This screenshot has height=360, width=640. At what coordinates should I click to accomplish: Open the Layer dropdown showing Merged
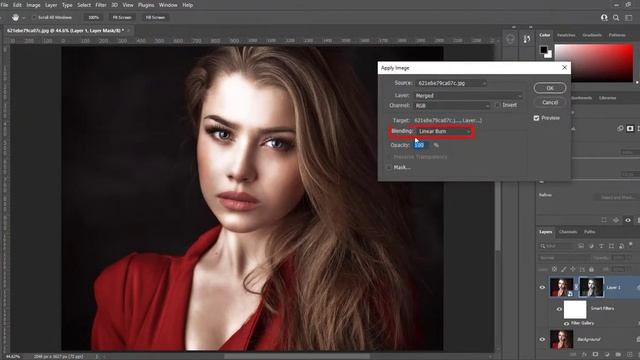pos(468,96)
